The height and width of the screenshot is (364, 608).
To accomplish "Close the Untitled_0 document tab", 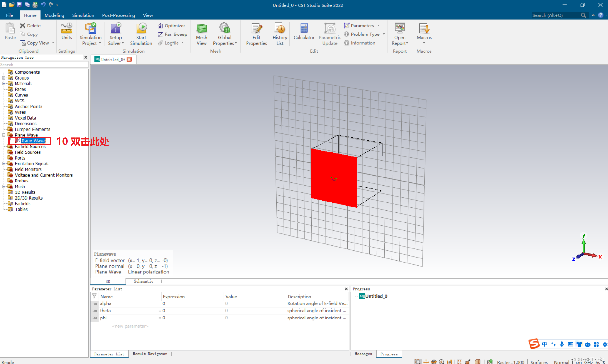I will [129, 59].
